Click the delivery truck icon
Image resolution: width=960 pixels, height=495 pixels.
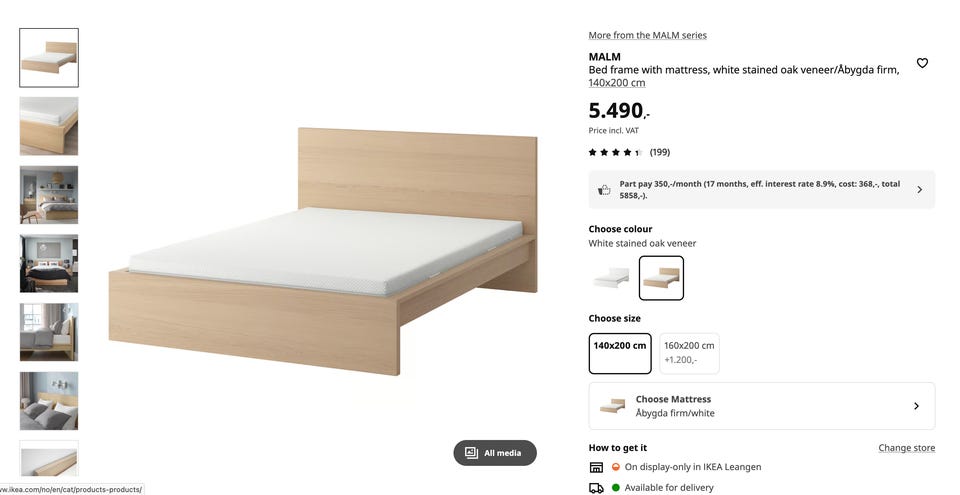[x=596, y=488]
